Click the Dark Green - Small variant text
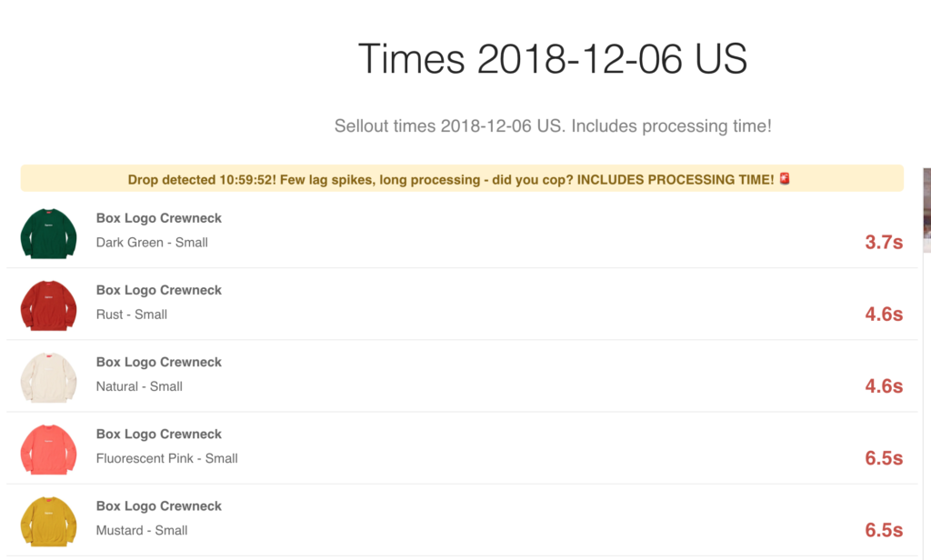931x560 pixels. [x=152, y=243]
